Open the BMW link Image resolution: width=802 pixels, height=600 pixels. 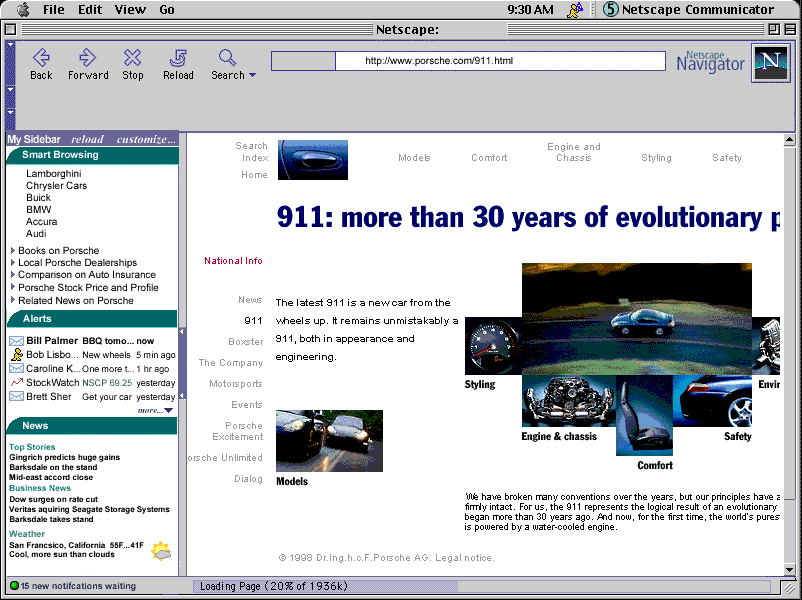[38, 209]
